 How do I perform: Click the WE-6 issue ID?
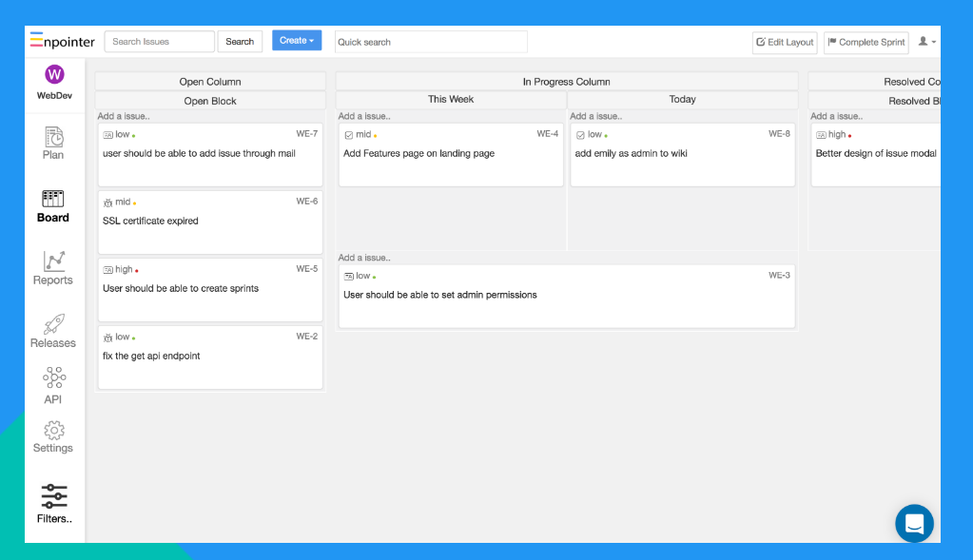pyautogui.click(x=306, y=201)
